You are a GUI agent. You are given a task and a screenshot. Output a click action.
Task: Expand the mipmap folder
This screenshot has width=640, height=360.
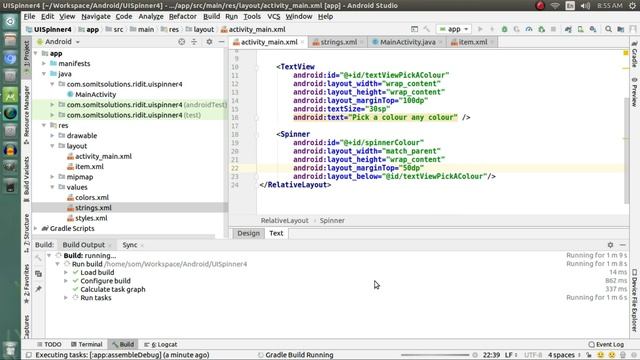coord(52,177)
